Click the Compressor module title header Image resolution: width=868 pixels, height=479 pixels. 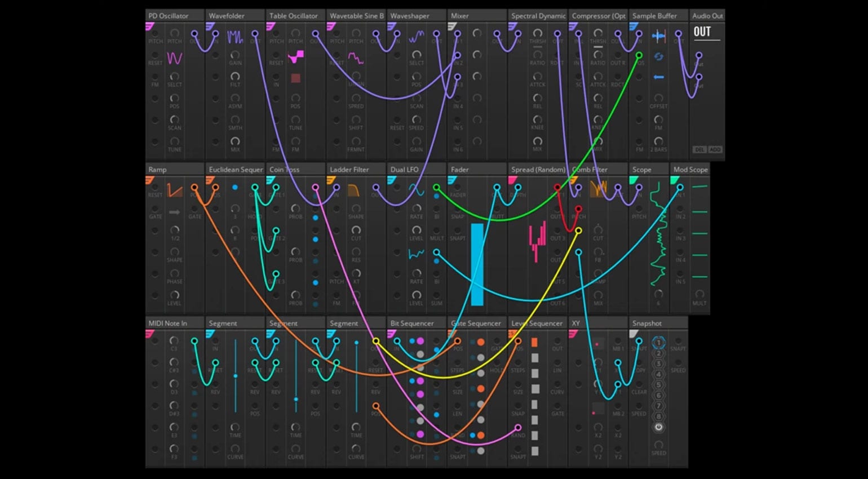(x=598, y=16)
